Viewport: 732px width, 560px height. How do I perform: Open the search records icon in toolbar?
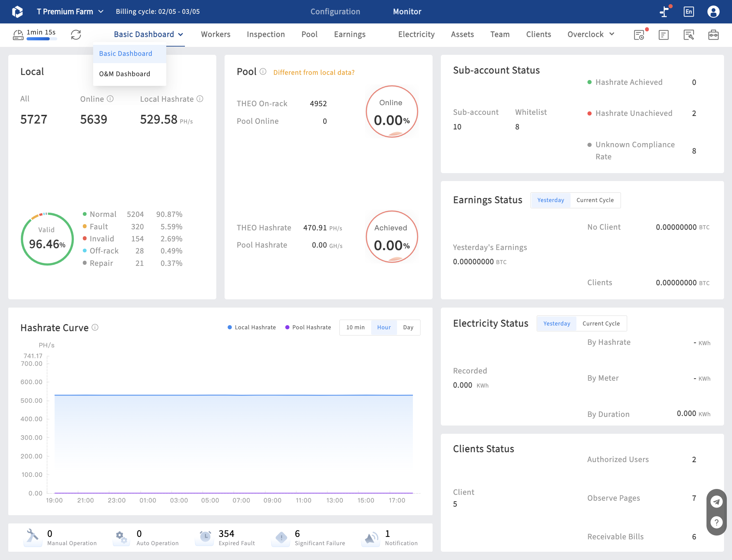pos(689,34)
